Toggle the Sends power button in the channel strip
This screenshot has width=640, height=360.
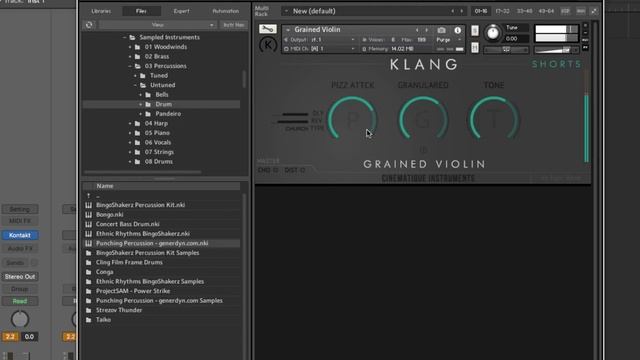[x=34, y=263]
